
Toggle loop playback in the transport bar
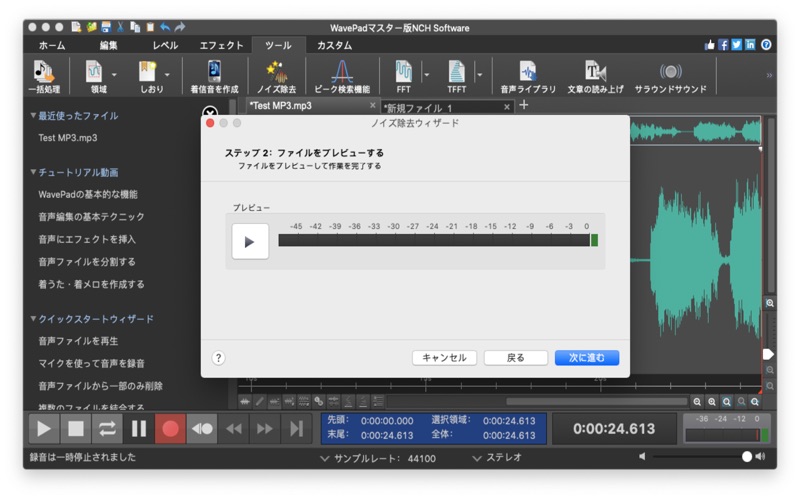coord(107,429)
